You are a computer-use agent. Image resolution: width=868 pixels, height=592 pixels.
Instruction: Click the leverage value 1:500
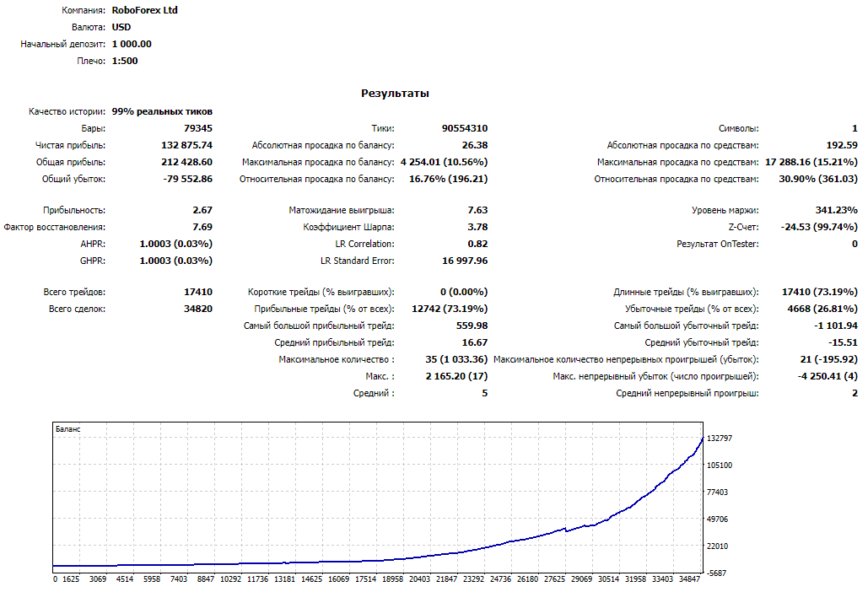point(125,61)
